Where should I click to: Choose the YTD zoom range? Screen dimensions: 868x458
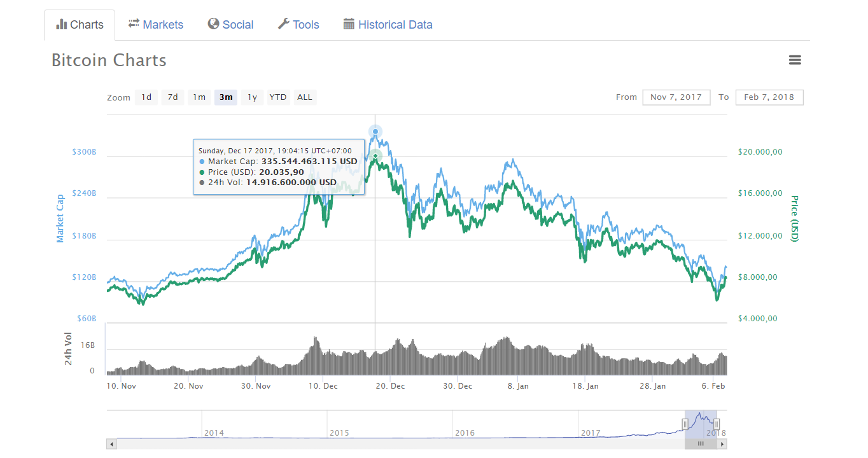(x=278, y=97)
